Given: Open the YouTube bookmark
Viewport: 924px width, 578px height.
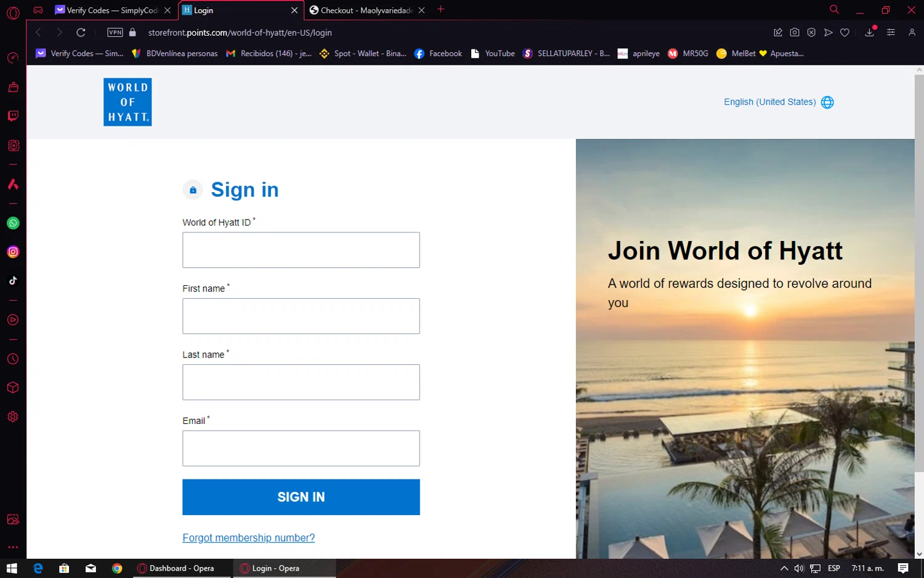Looking at the screenshot, I should [493, 54].
